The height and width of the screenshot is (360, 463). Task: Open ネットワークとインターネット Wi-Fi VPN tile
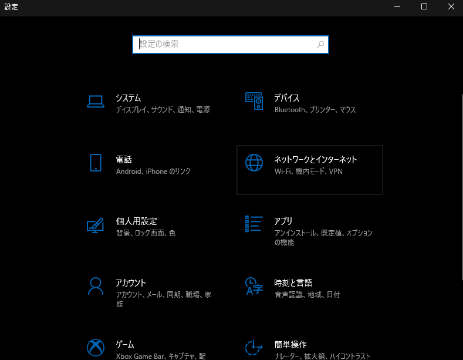[310, 170]
